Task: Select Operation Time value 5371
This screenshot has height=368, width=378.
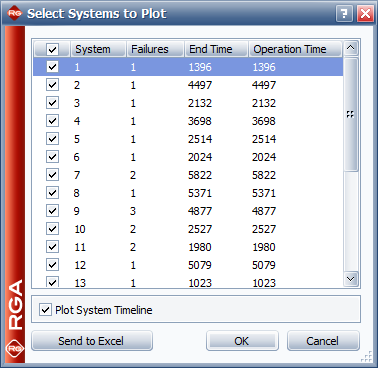Action: (x=264, y=193)
